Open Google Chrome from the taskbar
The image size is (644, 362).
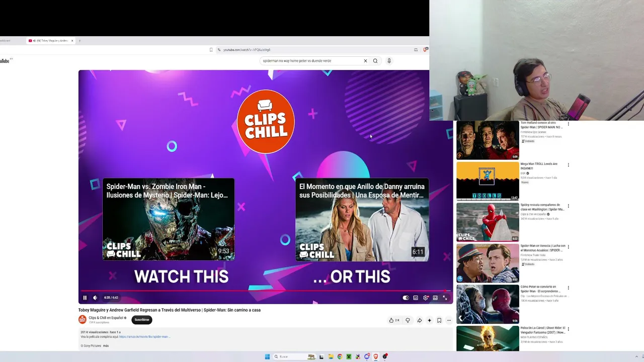point(340,356)
